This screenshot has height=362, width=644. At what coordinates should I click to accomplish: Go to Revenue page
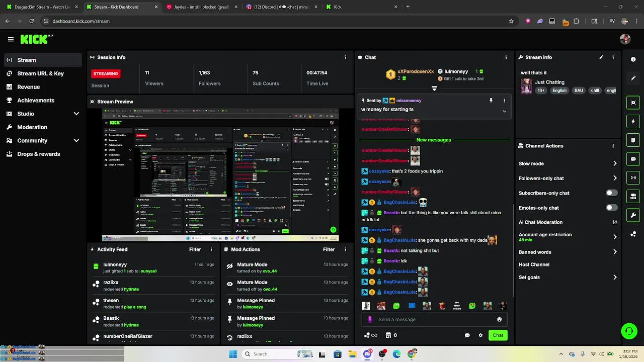tap(43, 87)
